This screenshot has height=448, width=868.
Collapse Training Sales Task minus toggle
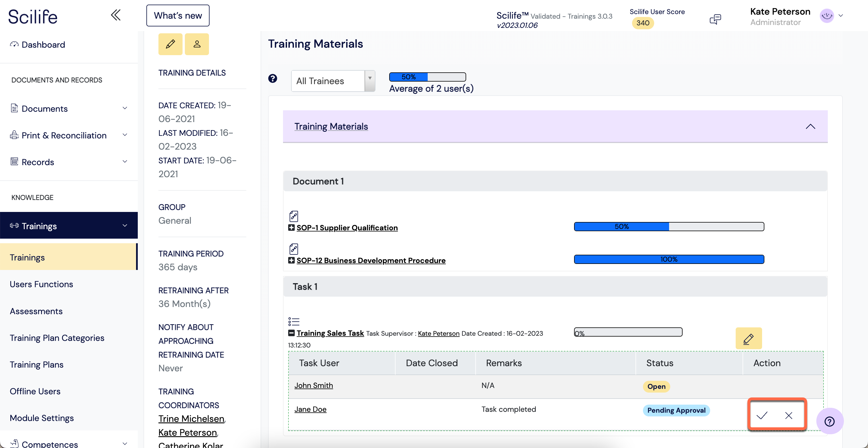(x=291, y=333)
